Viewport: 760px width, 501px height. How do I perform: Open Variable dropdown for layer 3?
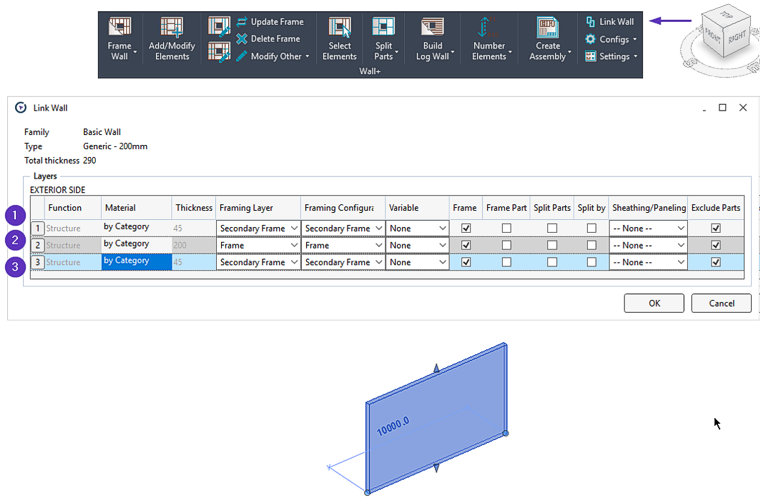pos(417,262)
